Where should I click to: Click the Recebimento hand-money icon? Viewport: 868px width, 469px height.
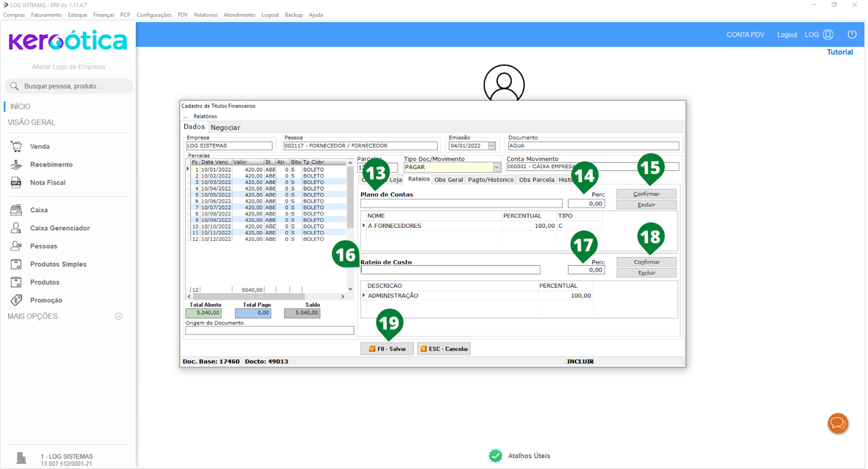tap(16, 164)
